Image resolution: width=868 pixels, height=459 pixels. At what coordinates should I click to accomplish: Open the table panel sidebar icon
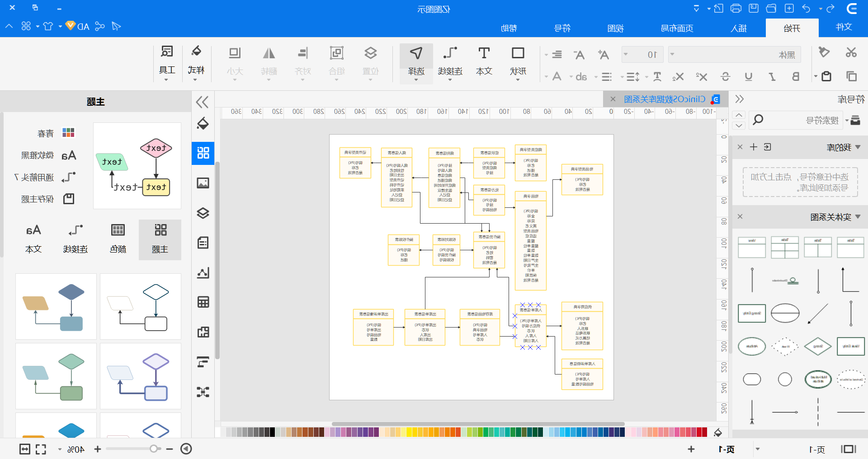203,302
